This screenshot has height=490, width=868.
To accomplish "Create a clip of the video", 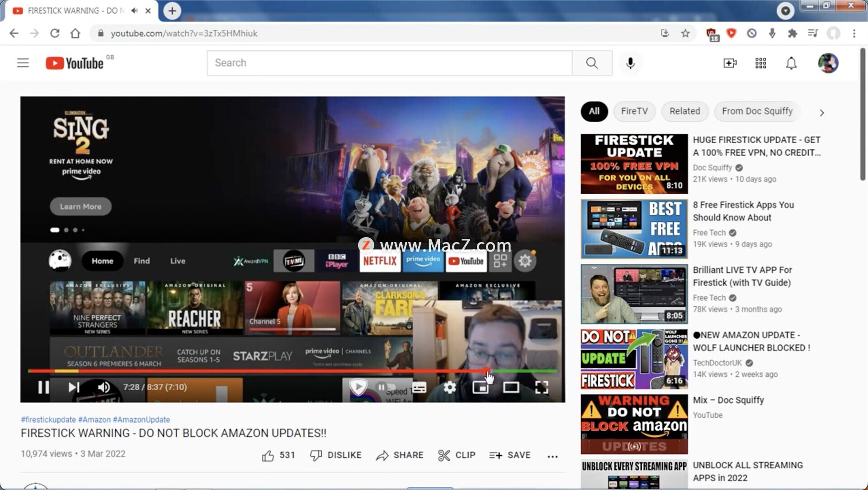I will [457, 455].
